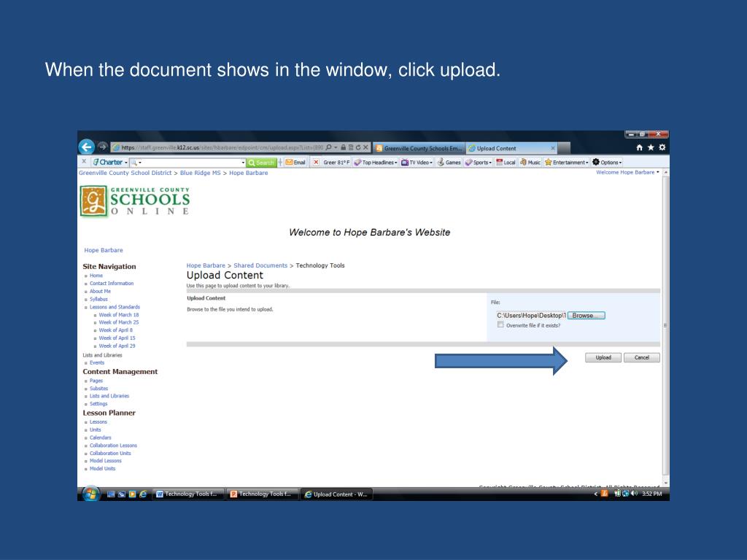Viewport: 747px width, 560px height.
Task: Click the Browse... button
Action: tap(586, 316)
